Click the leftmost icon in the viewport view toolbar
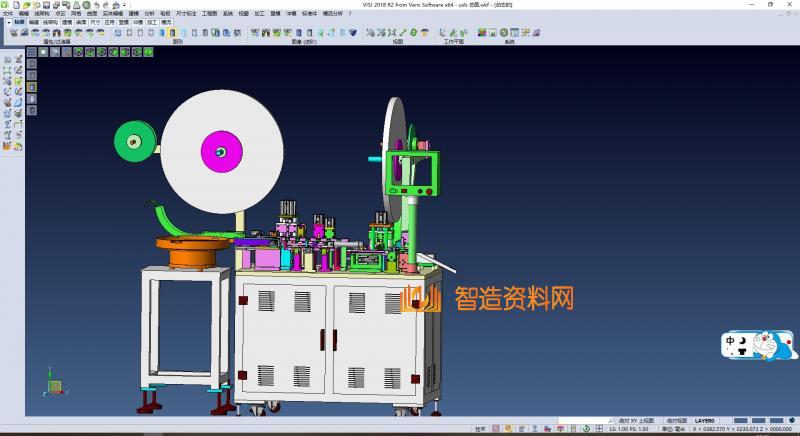This screenshot has width=800, height=436. click(33, 52)
